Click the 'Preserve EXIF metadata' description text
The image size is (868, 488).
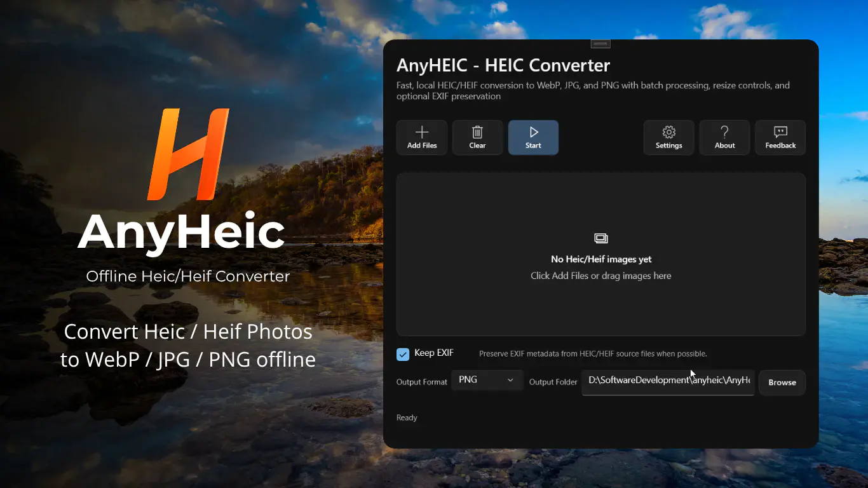pos(593,354)
